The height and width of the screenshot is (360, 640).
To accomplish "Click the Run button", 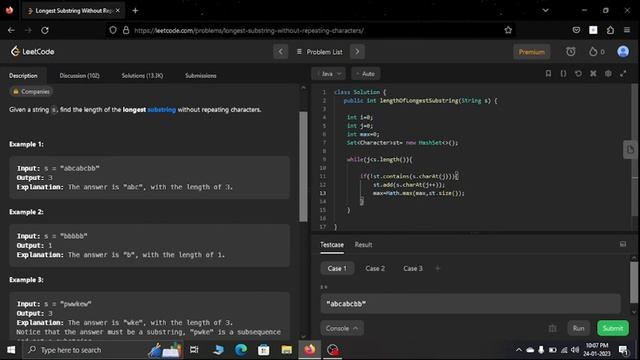I will point(578,328).
